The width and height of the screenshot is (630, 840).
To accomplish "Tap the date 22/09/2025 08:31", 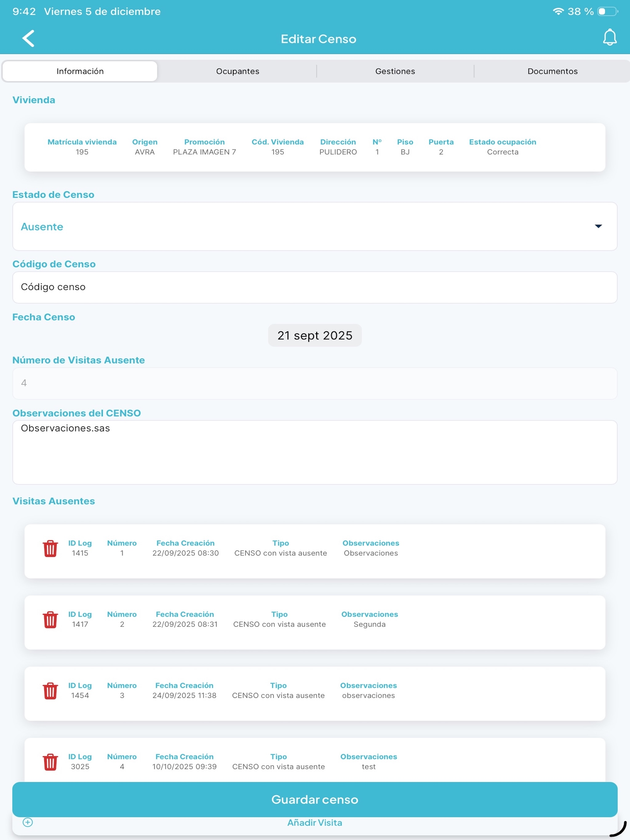I will (x=185, y=624).
